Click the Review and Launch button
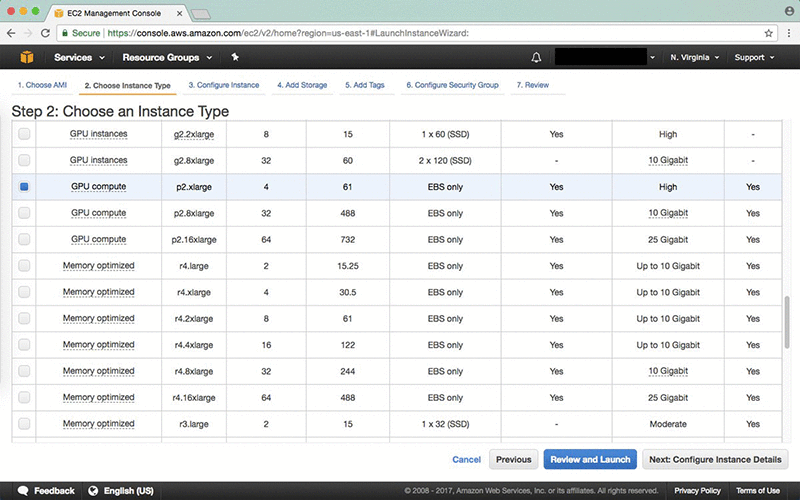 (590, 459)
